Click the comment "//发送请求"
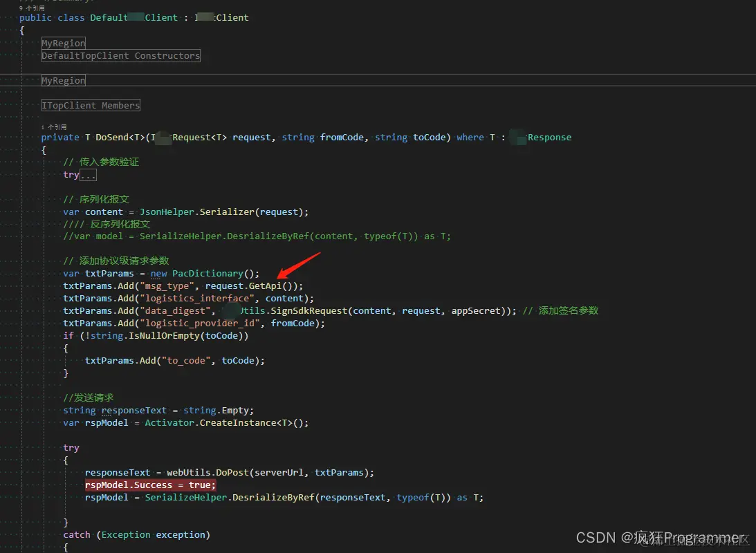This screenshot has height=553, width=756. [89, 397]
